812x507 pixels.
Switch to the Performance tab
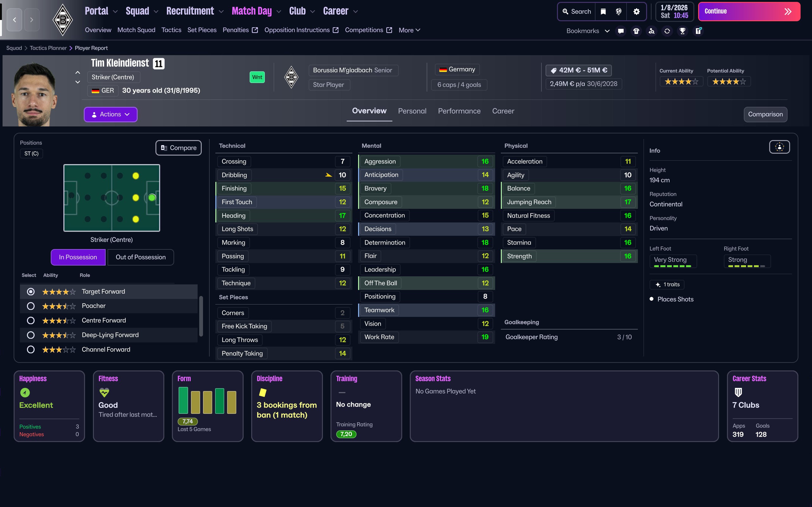[459, 111]
